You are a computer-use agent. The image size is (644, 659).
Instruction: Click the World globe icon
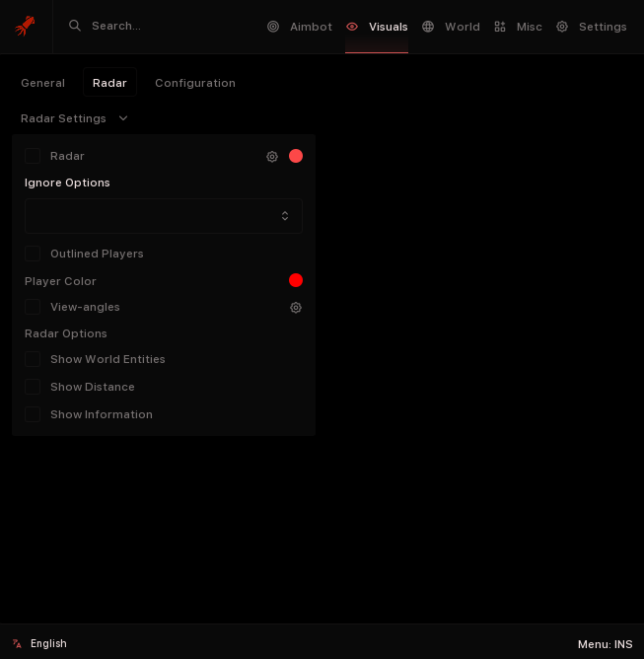[428, 27]
